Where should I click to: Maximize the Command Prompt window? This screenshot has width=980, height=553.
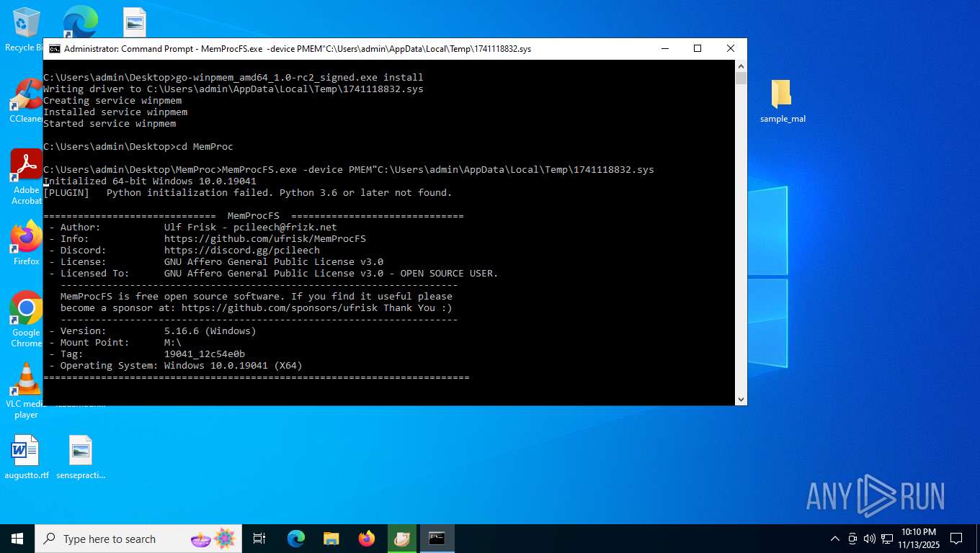click(697, 48)
